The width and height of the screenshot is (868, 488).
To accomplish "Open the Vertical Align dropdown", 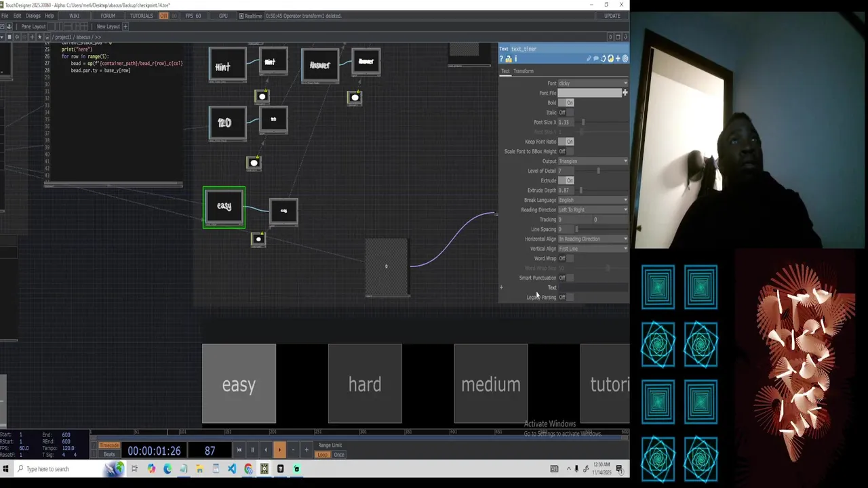I will (x=593, y=249).
